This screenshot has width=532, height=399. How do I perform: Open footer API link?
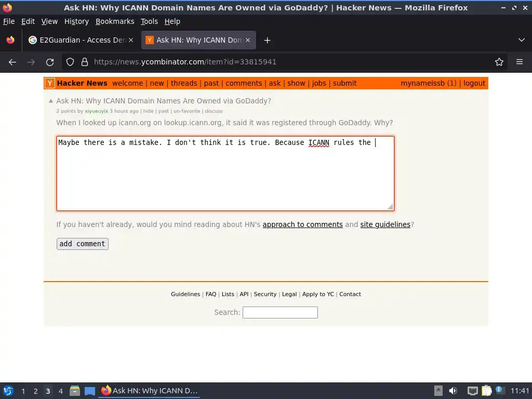(x=244, y=294)
